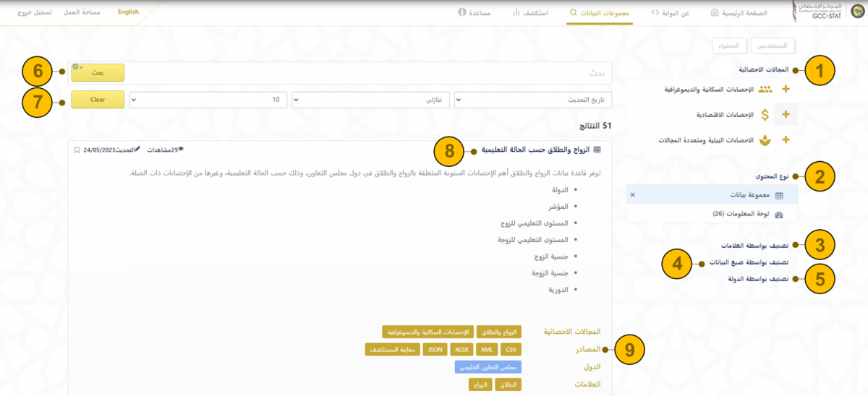Image resolution: width=868 pixels, height=396 pixels.
Task: Click the table icon beside the dataset title
Action: (597, 150)
